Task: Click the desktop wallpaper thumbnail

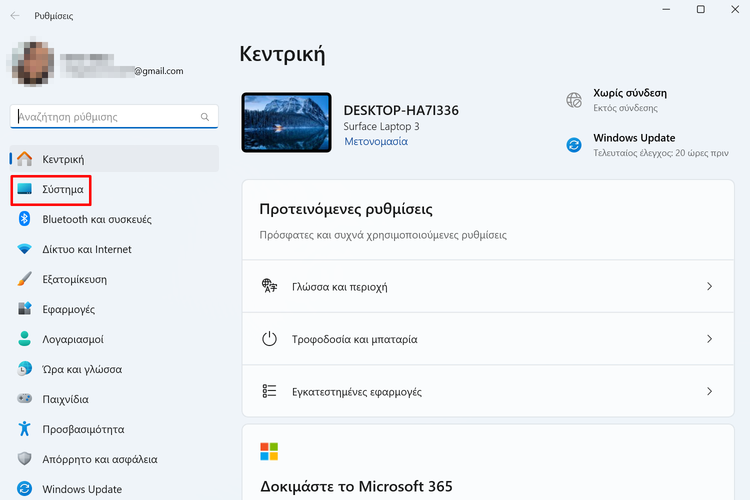Action: coord(287,123)
